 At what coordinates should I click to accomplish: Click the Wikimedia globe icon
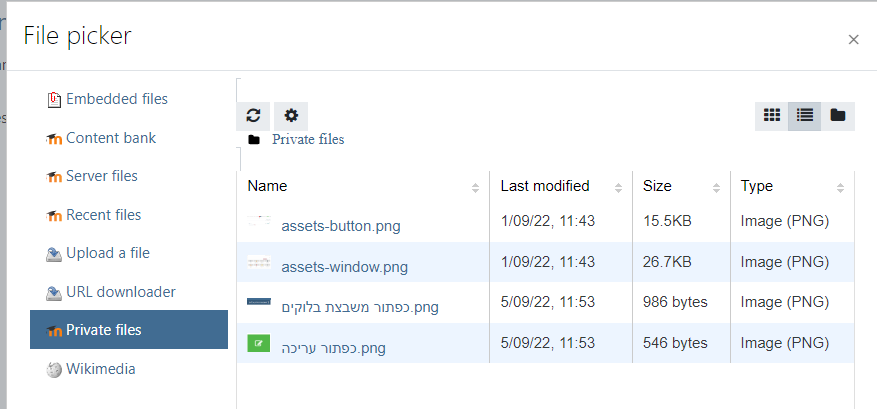54,370
